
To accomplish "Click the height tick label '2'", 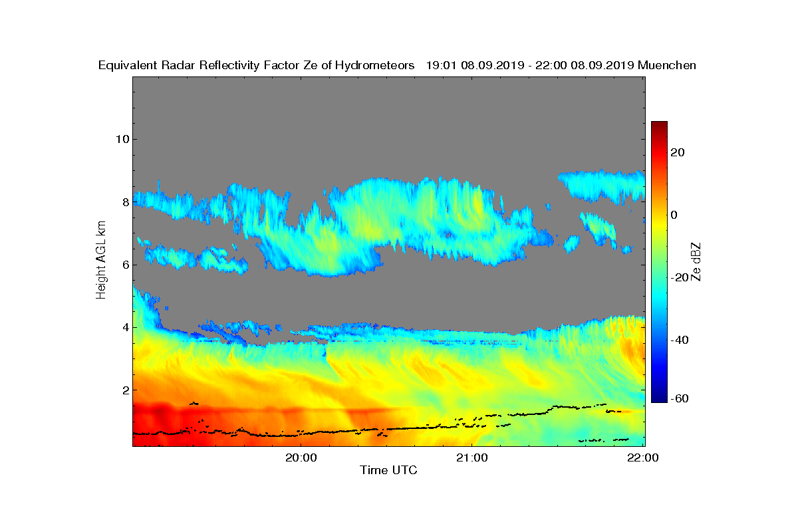I will 124,390.
